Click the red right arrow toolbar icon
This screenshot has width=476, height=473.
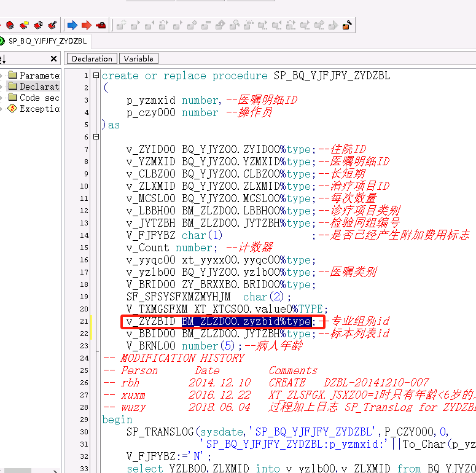(x=87, y=25)
